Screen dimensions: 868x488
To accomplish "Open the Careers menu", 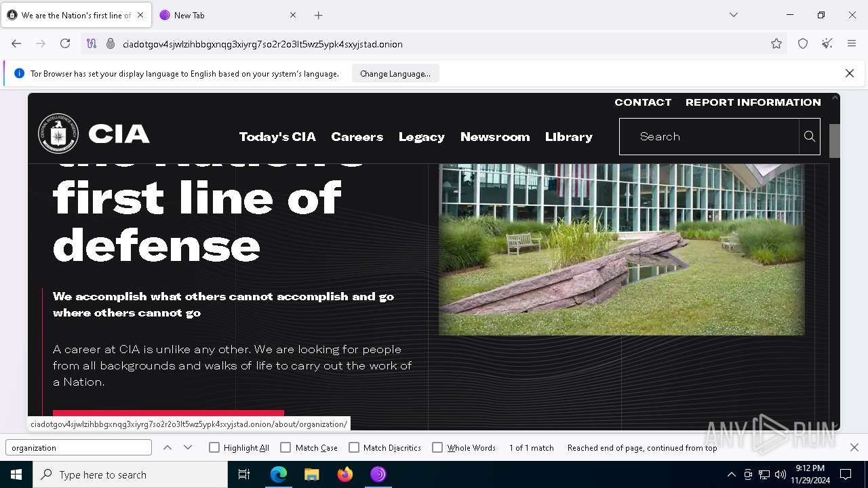I will pyautogui.click(x=357, y=137).
